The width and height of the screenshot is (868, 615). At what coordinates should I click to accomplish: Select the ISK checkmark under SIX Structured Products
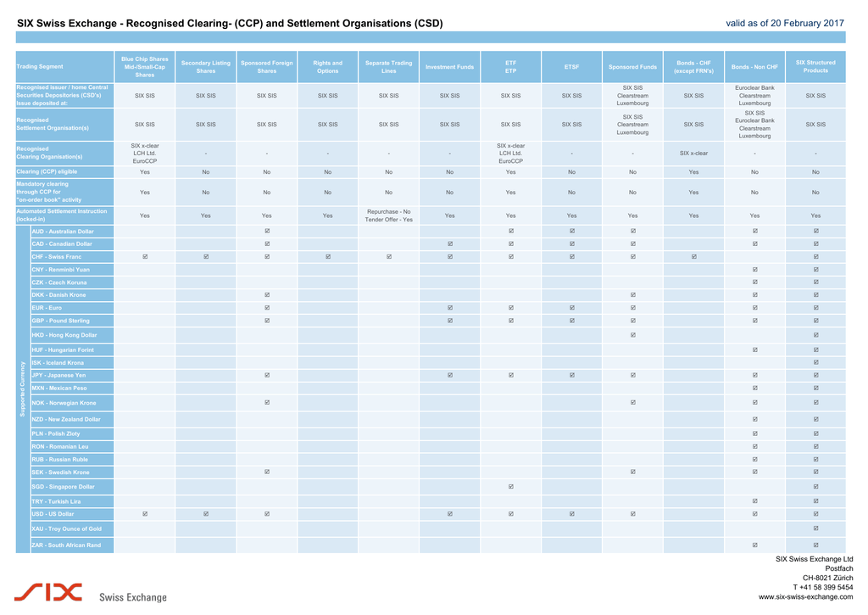tap(816, 362)
